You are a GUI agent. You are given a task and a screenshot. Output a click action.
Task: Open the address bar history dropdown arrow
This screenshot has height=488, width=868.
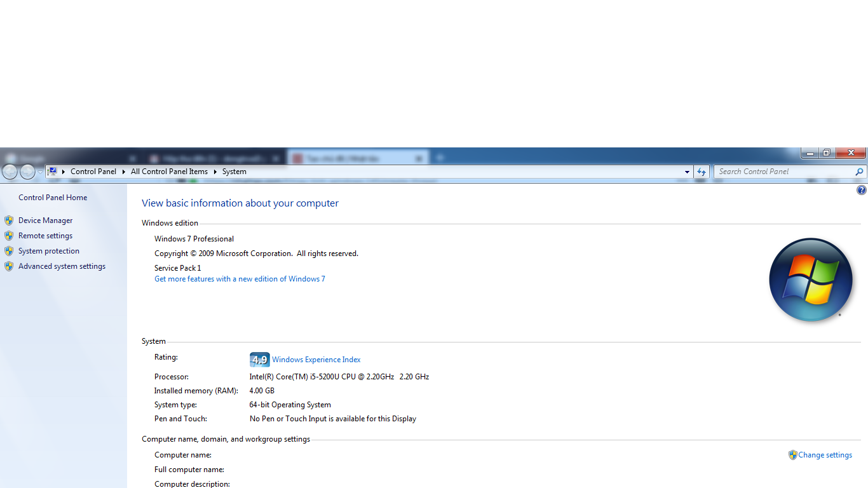coord(687,172)
